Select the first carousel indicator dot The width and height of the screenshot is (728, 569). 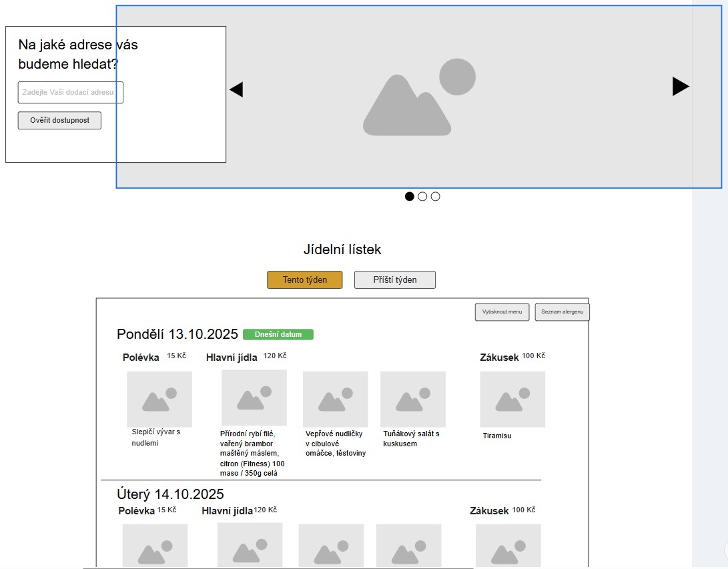tap(410, 196)
